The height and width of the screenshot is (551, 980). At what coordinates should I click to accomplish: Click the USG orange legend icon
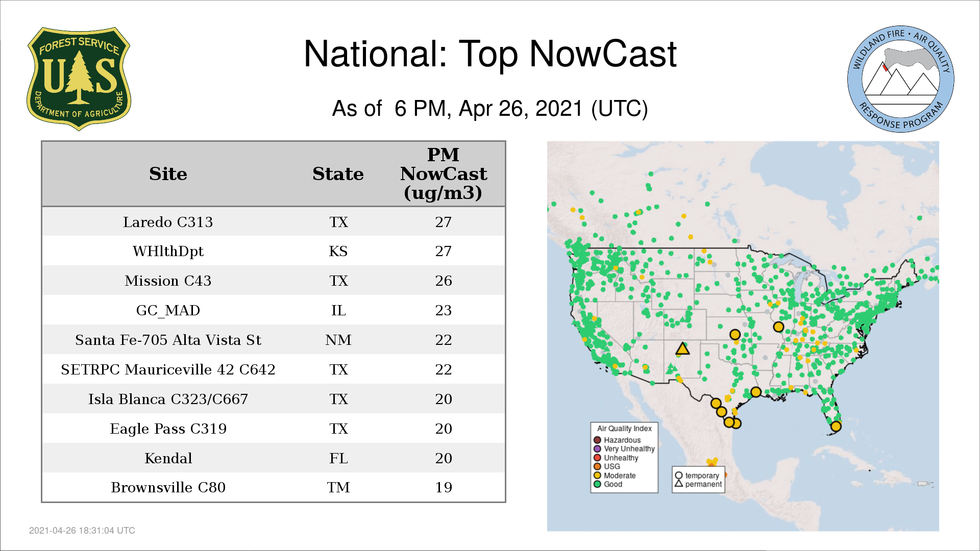[597, 466]
